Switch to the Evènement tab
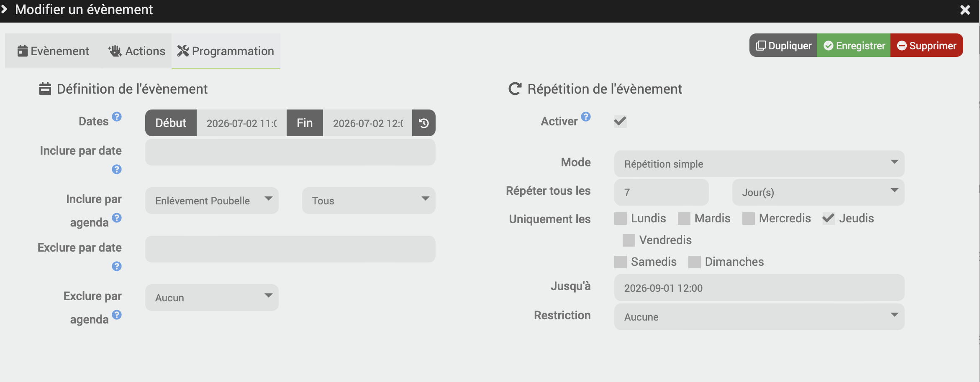This screenshot has width=980, height=382. [53, 51]
